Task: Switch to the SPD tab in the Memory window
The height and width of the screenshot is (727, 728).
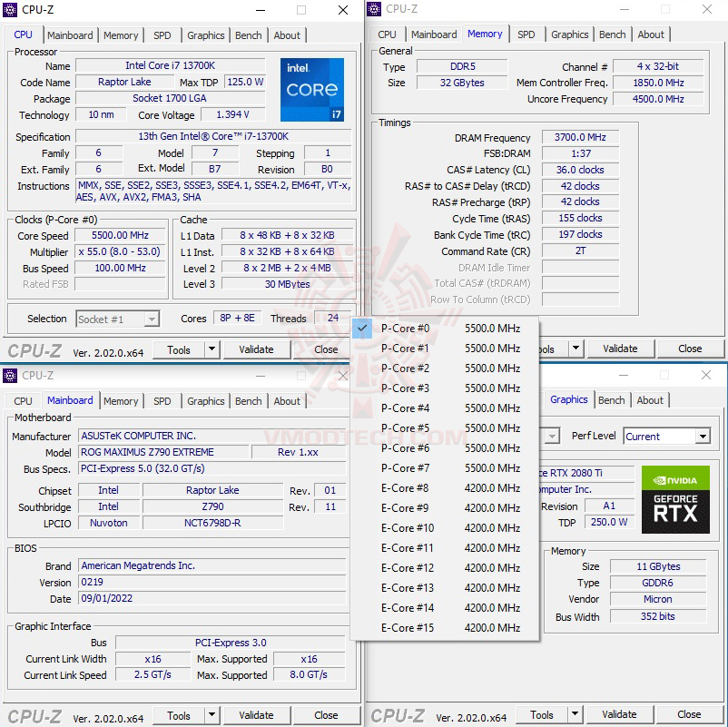Action: click(526, 34)
